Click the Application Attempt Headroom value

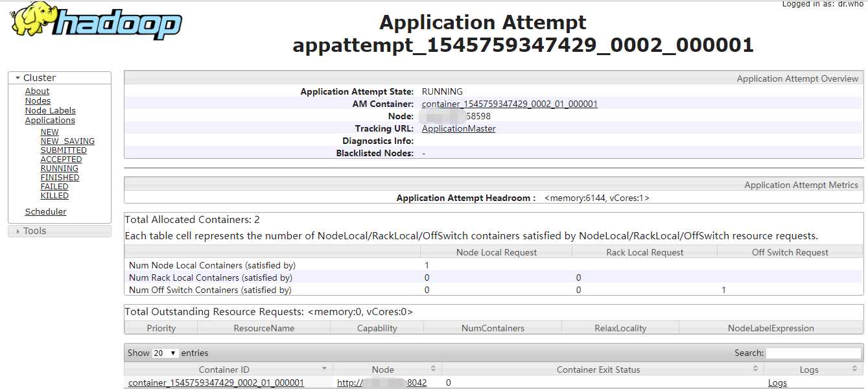click(596, 198)
